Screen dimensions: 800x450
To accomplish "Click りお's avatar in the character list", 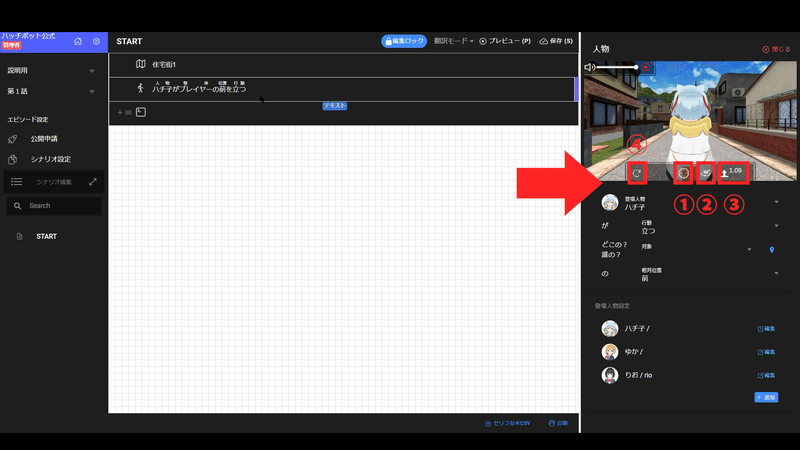I will click(610, 375).
